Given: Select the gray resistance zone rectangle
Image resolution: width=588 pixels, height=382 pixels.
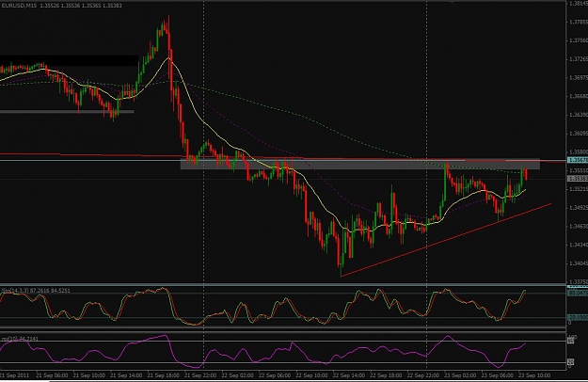Looking at the screenshot, I should tap(360, 165).
